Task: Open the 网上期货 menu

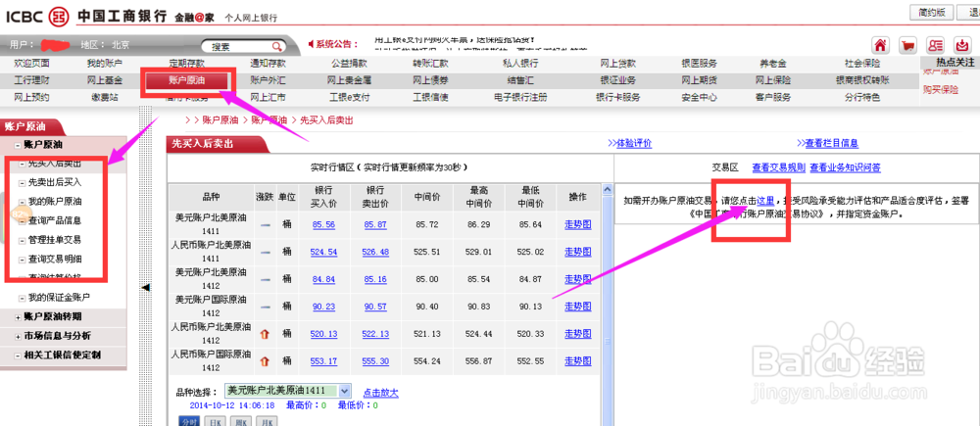Action: tap(700, 80)
